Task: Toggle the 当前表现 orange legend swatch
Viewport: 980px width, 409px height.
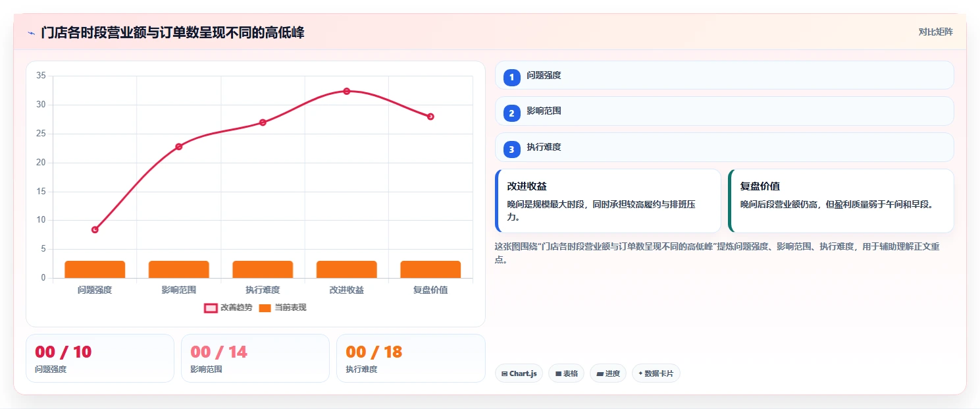Action: point(265,308)
